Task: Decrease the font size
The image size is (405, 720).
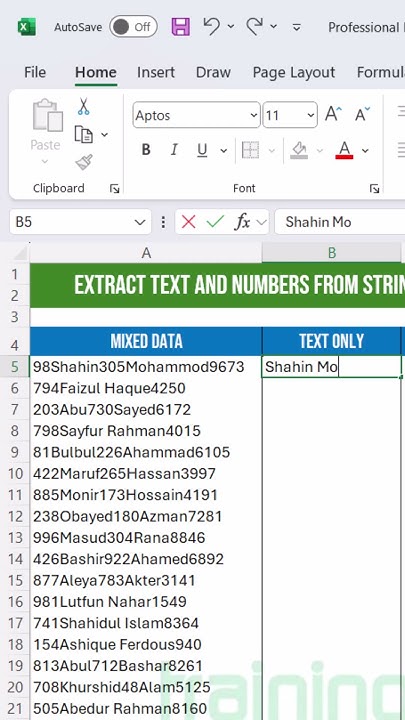Action: point(362,114)
